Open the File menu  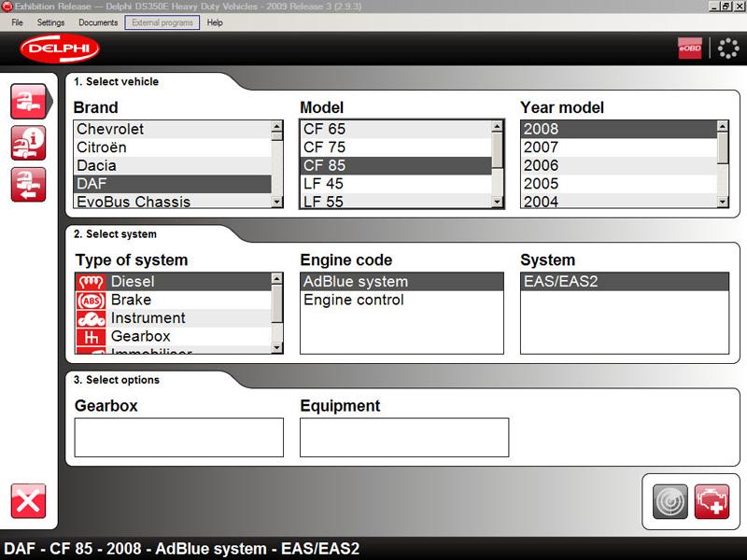[x=17, y=22]
